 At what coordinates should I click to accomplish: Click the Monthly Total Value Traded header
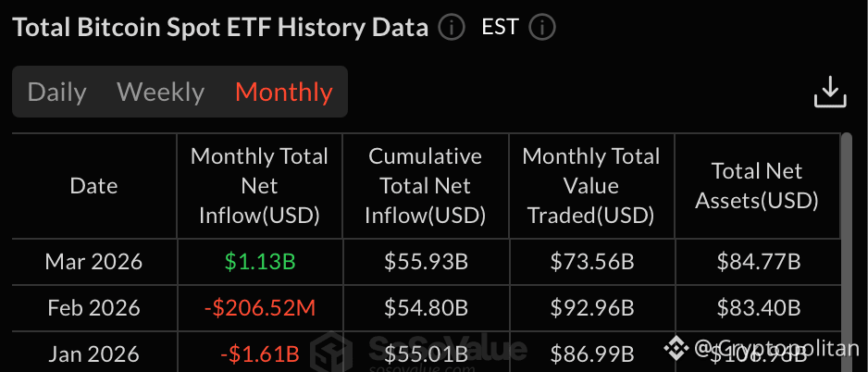[x=591, y=186]
